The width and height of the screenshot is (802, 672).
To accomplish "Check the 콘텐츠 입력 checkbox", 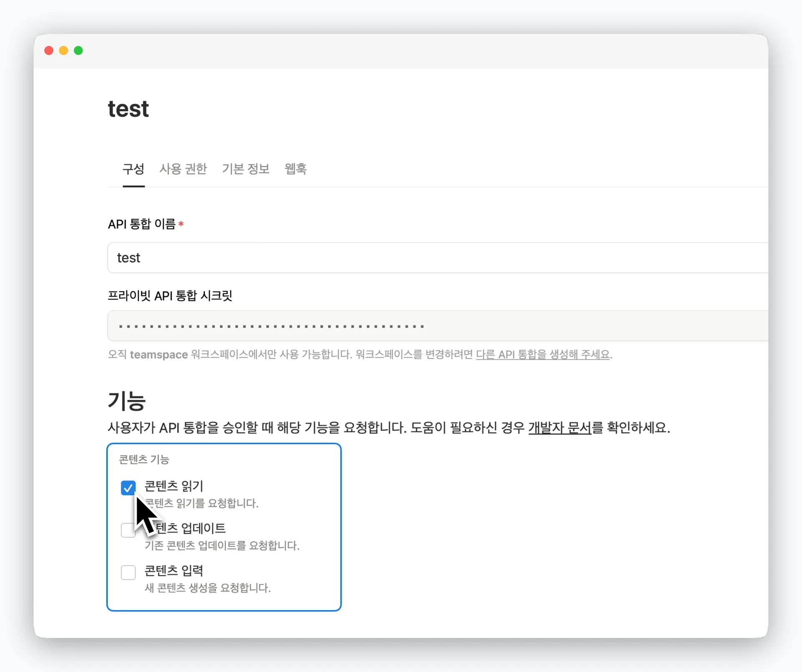I will 128,572.
